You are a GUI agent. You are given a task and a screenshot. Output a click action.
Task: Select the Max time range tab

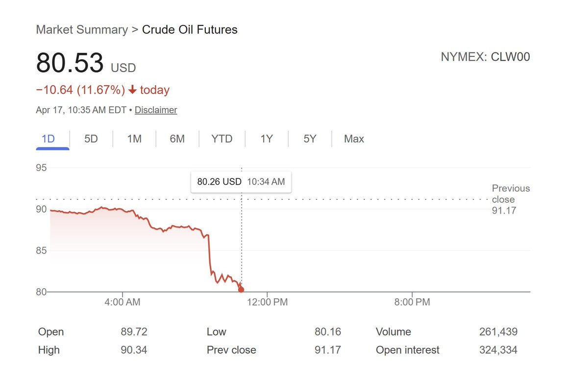[x=354, y=139]
